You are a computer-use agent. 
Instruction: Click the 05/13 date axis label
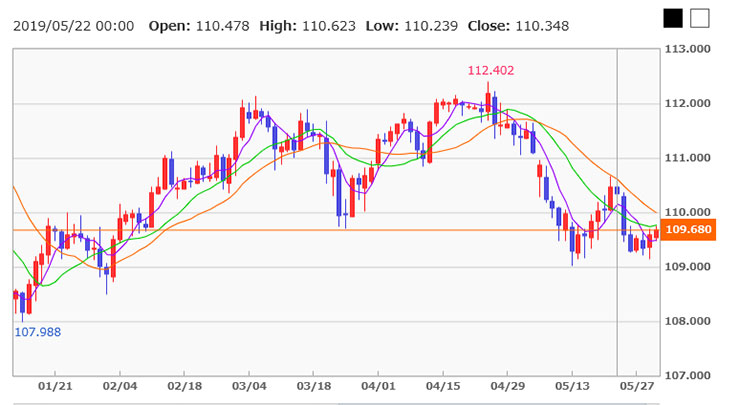point(572,386)
